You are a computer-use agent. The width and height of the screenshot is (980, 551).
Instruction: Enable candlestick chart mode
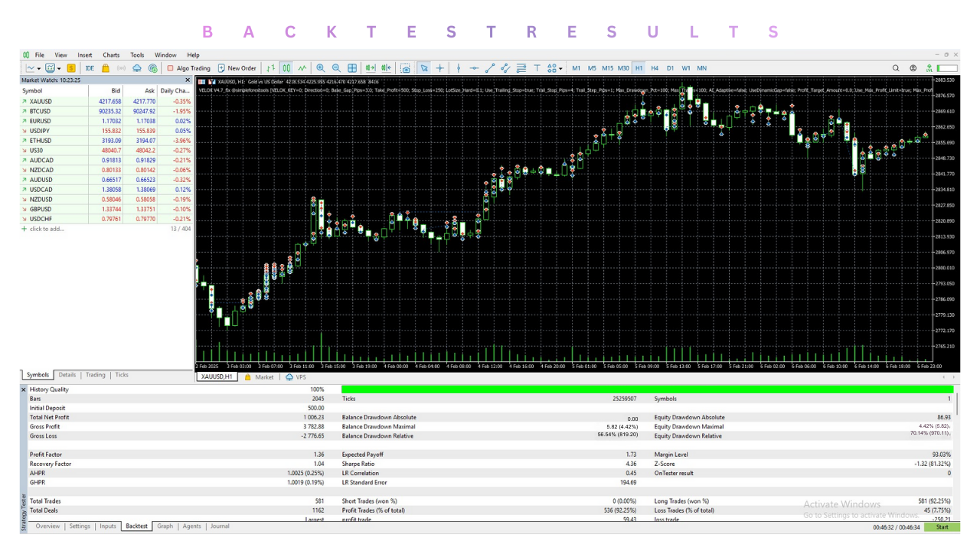pos(286,68)
